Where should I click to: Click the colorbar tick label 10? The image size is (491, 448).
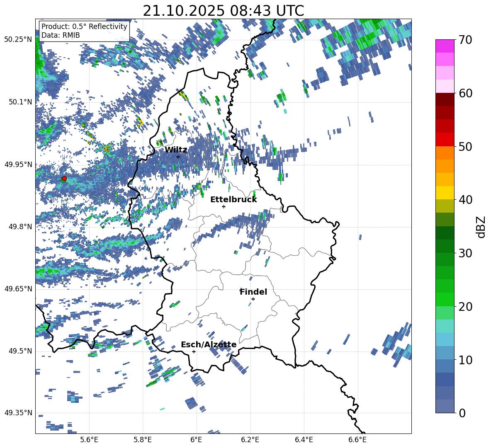pyautogui.click(x=465, y=360)
